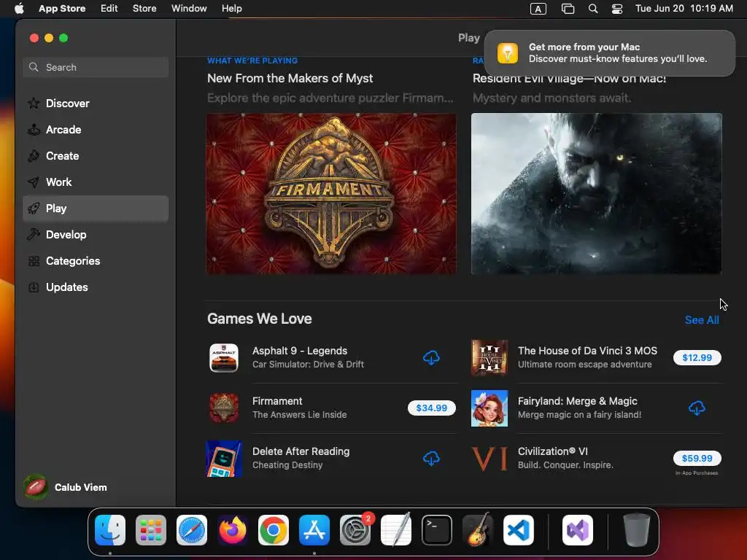The image size is (747, 560).
Task: Select the Play sidebar section
Action: point(96,209)
